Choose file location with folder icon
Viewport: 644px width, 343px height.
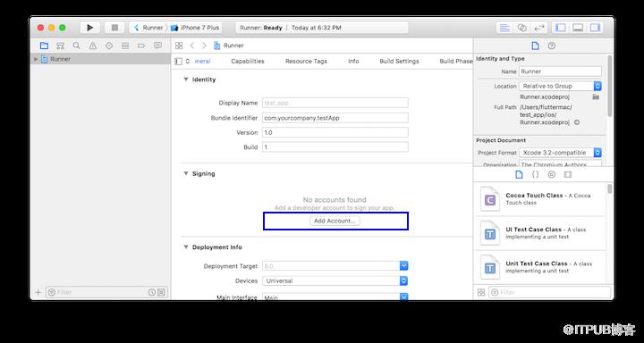tap(596, 96)
